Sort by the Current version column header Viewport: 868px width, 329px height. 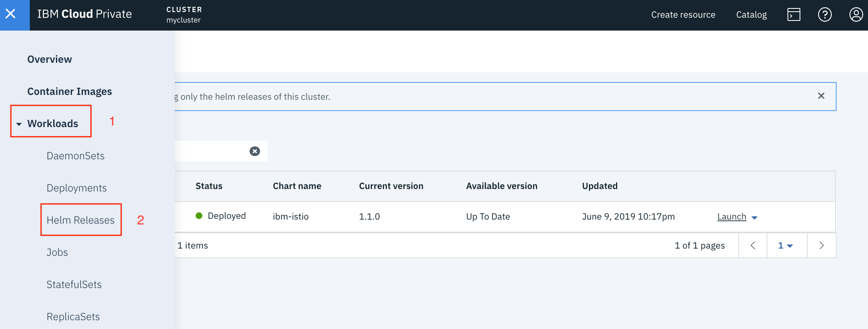(x=391, y=186)
